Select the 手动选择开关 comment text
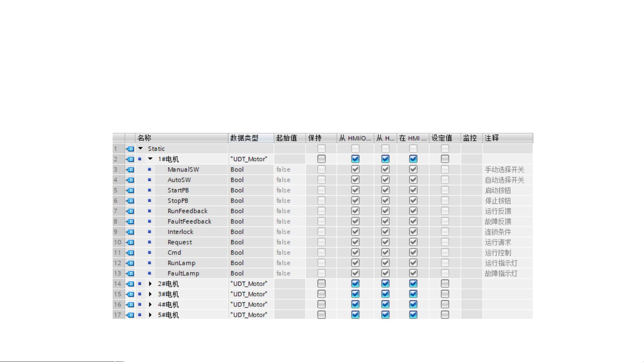644x362 pixels. (x=504, y=170)
